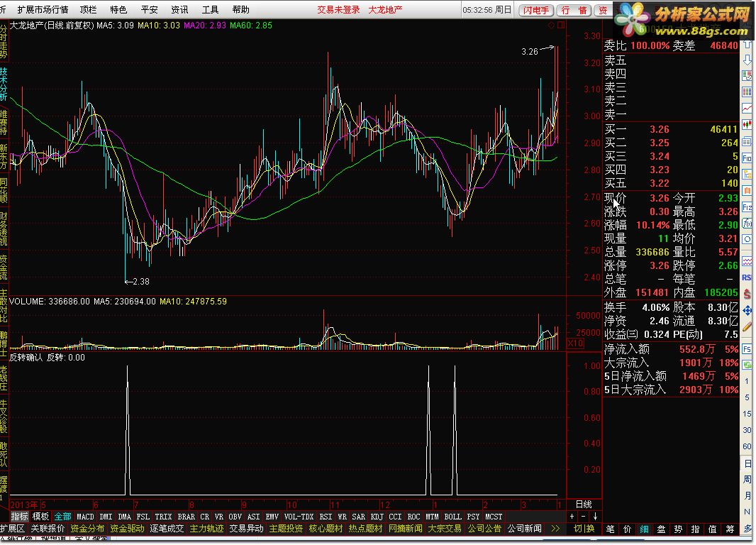Screen dimensions: 756x545
Task: Click the blue four-way move arrows icon
Action: [747, 310]
